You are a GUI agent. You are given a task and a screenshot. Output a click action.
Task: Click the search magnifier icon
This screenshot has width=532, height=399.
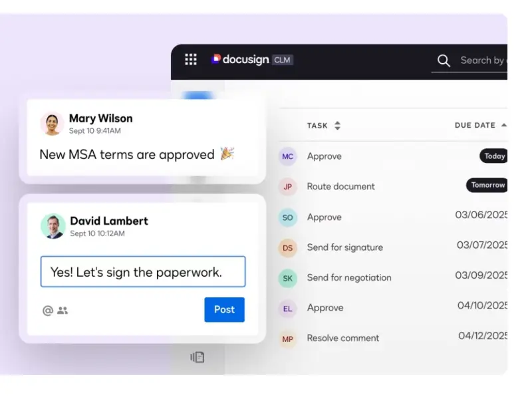pyautogui.click(x=444, y=61)
